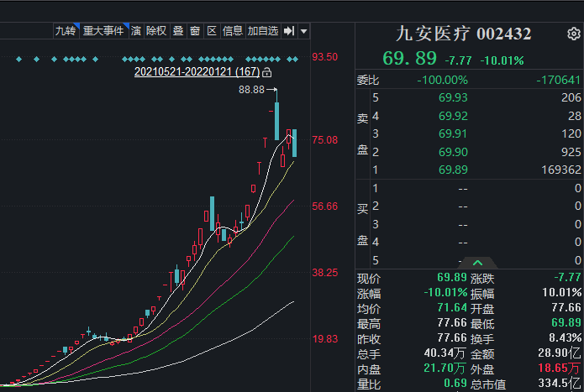The image size is (584, 392).
Task: Click the first diamond event marker on chart
Action: (18, 60)
